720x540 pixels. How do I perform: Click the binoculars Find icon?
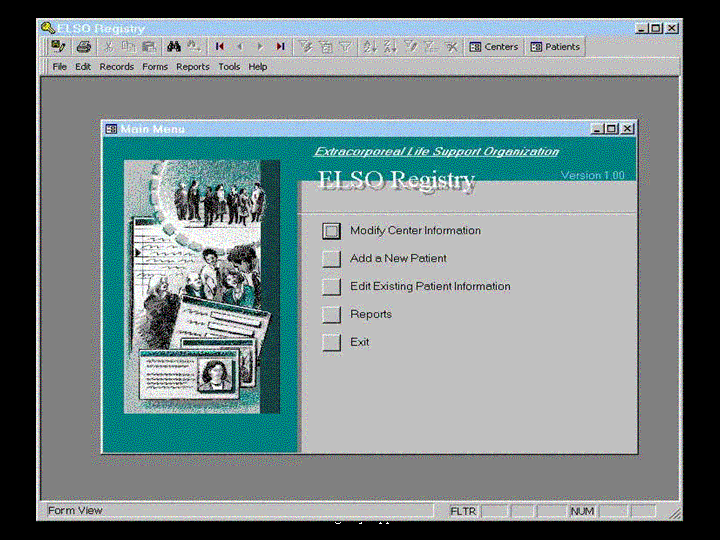tap(173, 47)
